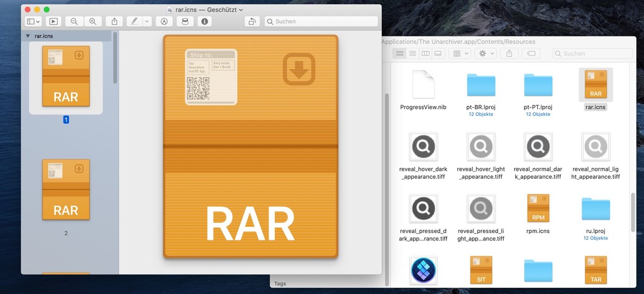Select reveal_normal_dark_appearance.tiff icon
The image size is (644, 294).
[x=538, y=147]
